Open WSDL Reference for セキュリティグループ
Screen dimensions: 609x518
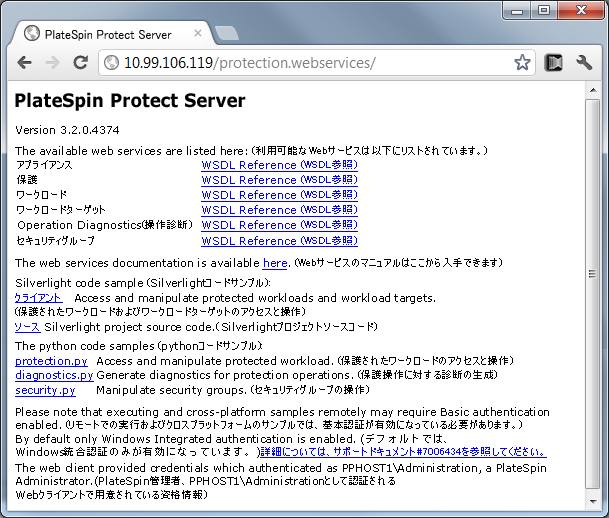pos(279,241)
